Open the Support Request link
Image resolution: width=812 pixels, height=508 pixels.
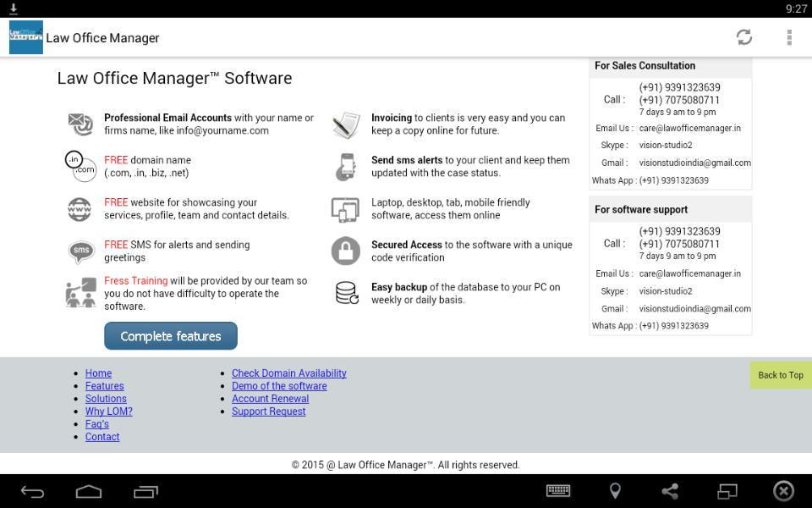pos(269,411)
